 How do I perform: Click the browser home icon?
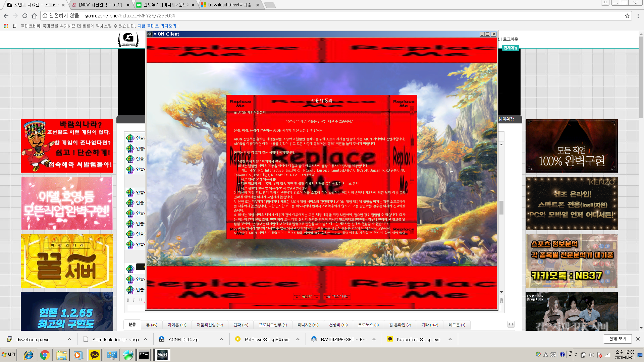(x=33, y=15)
